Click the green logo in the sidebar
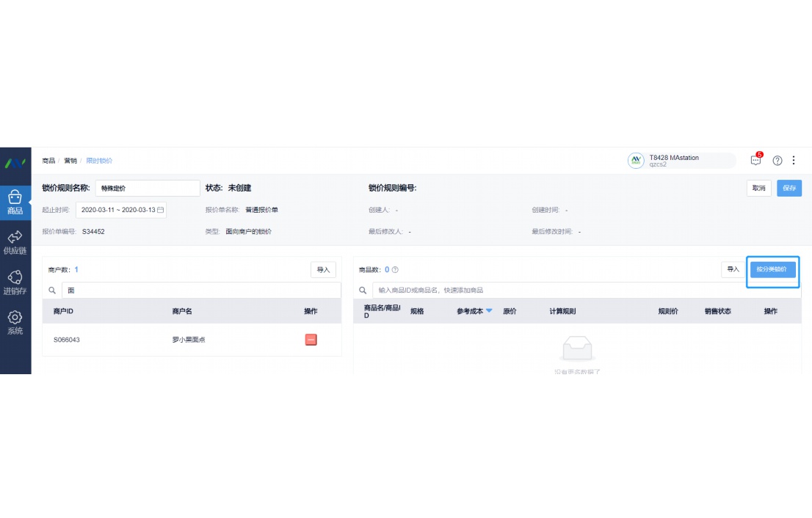 coord(15,164)
